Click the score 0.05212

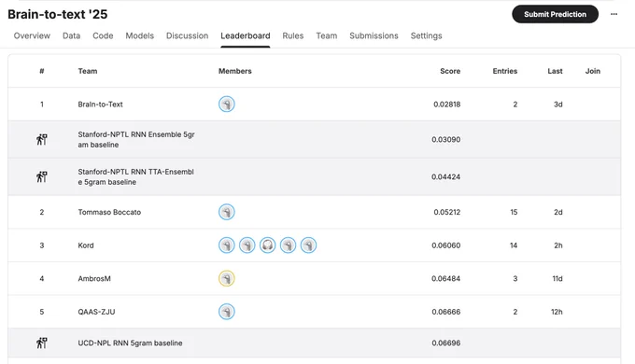pyautogui.click(x=446, y=212)
